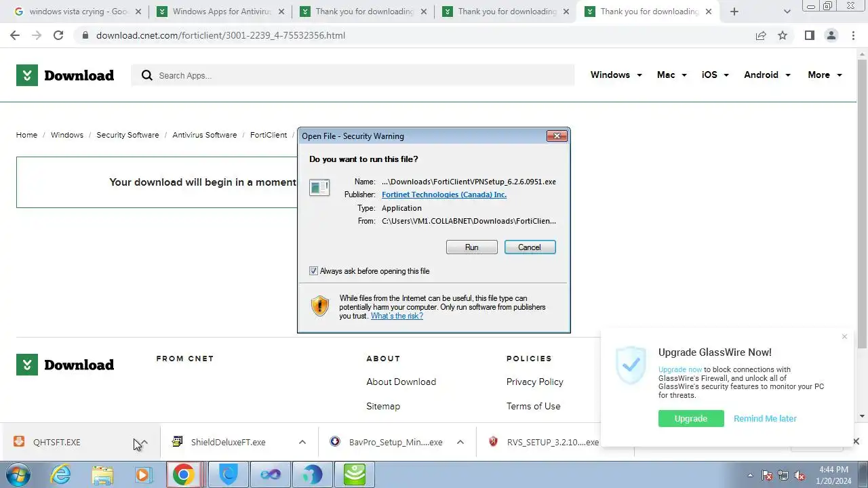Screen dimensions: 868x488
Task: Click the taskbar clock showing 4:44 PM
Action: [833, 475]
